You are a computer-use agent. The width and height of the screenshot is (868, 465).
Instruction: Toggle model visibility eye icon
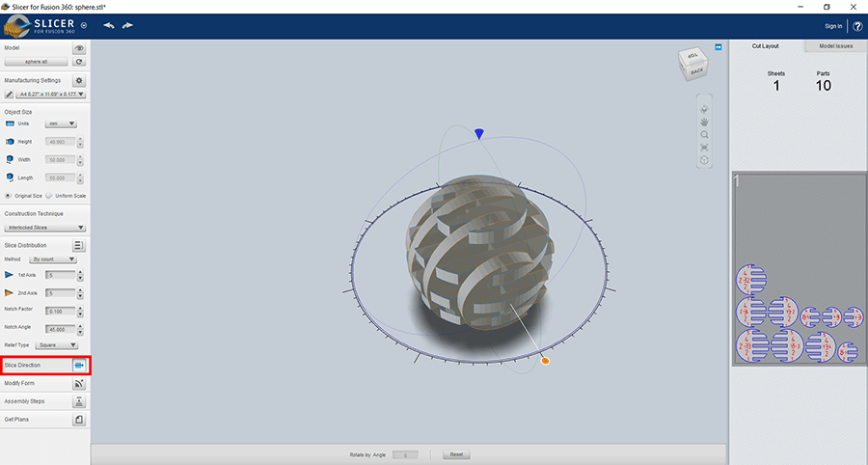click(x=79, y=47)
